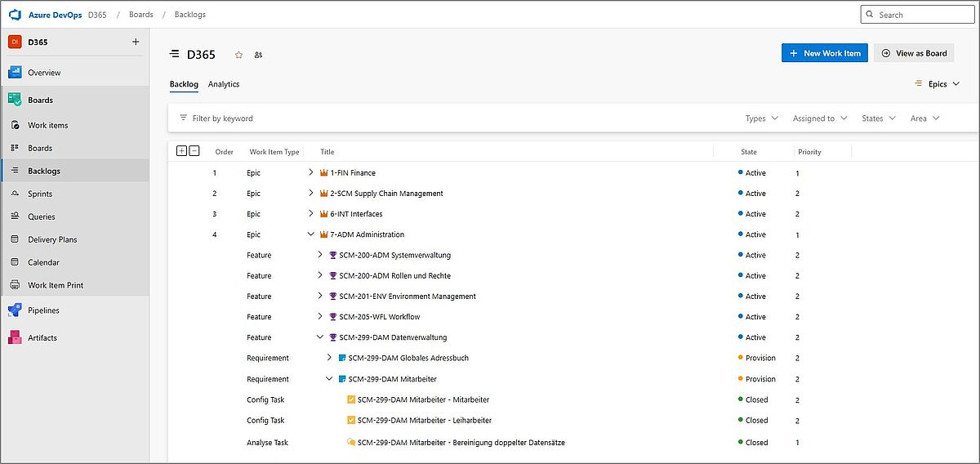Add new item with plus next to D365
Screen dimensions: 980x464
tap(136, 42)
